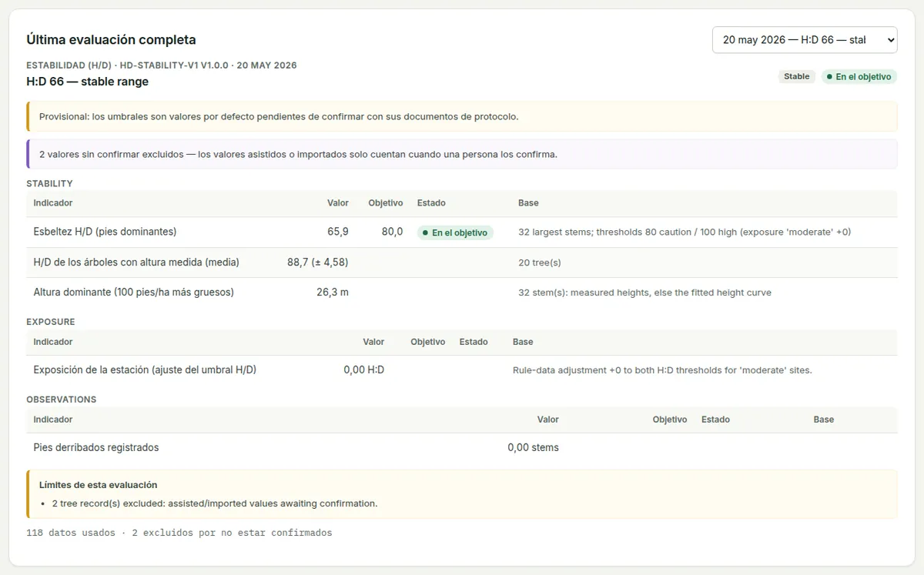This screenshot has width=924, height=575.
Task: Select the Pies derribados registrados row
Action: click(x=462, y=447)
